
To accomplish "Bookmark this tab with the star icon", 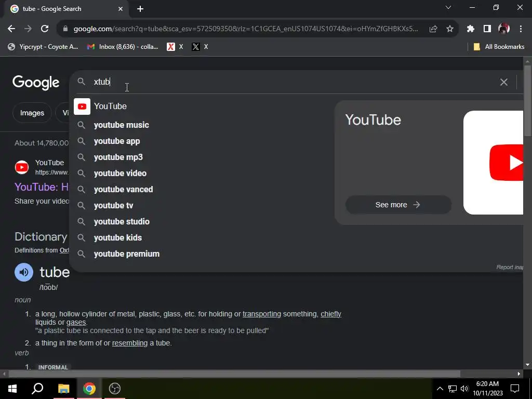I will click(x=450, y=29).
